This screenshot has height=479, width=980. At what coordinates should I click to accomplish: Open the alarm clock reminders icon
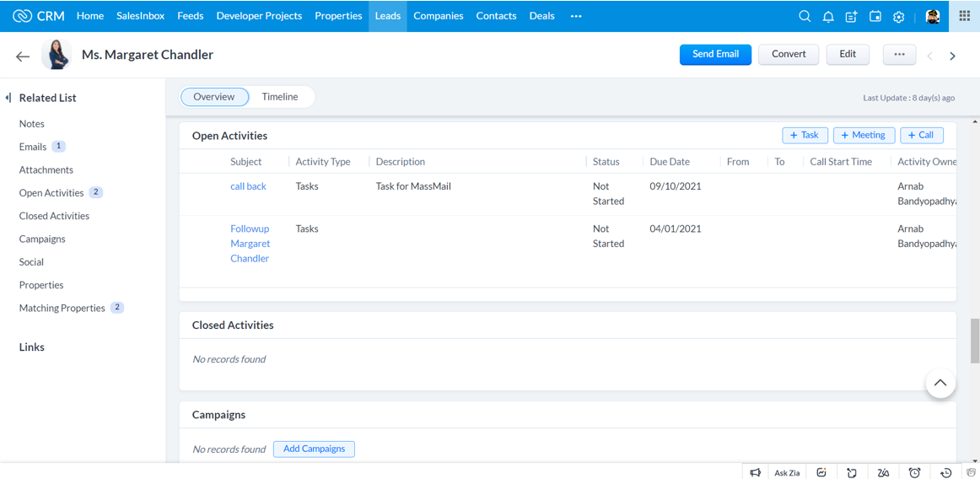click(x=914, y=473)
